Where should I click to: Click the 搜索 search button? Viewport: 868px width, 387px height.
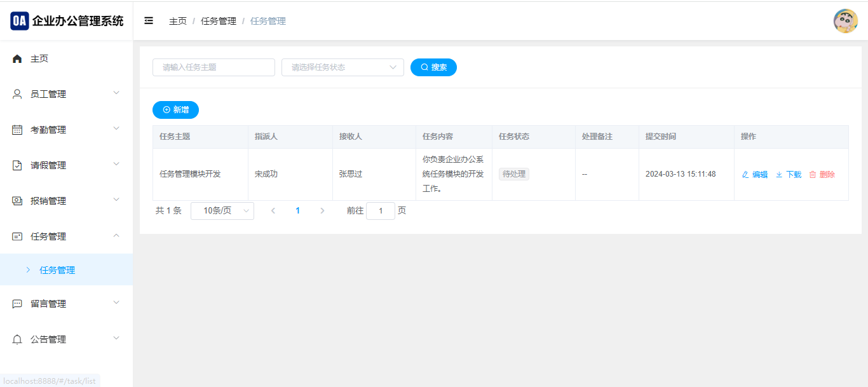(433, 67)
